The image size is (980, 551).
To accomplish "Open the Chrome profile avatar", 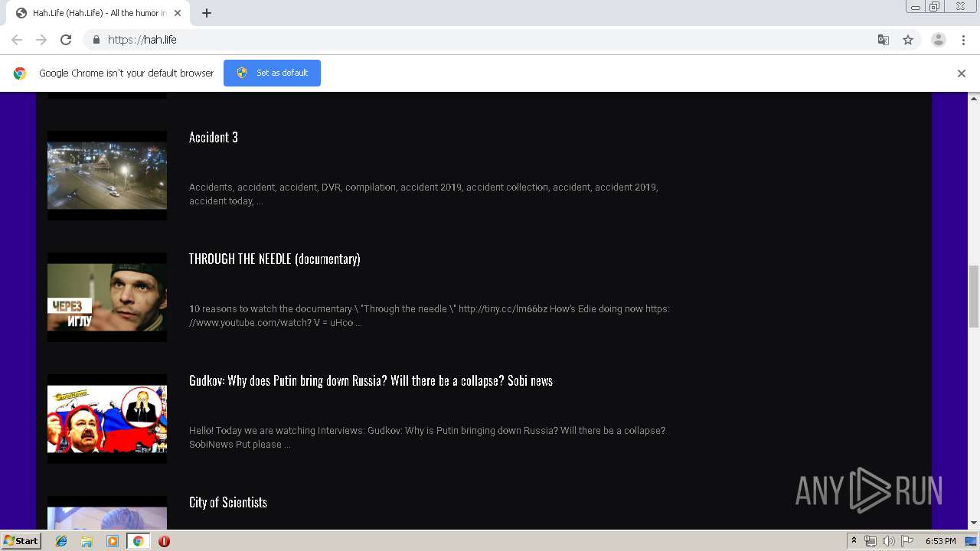I will (938, 40).
